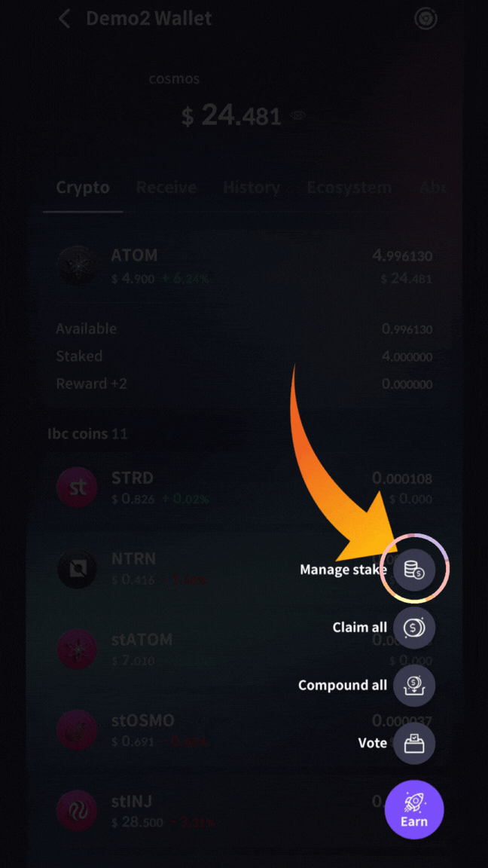Switch to the Receive tab
488x868 pixels.
click(166, 187)
